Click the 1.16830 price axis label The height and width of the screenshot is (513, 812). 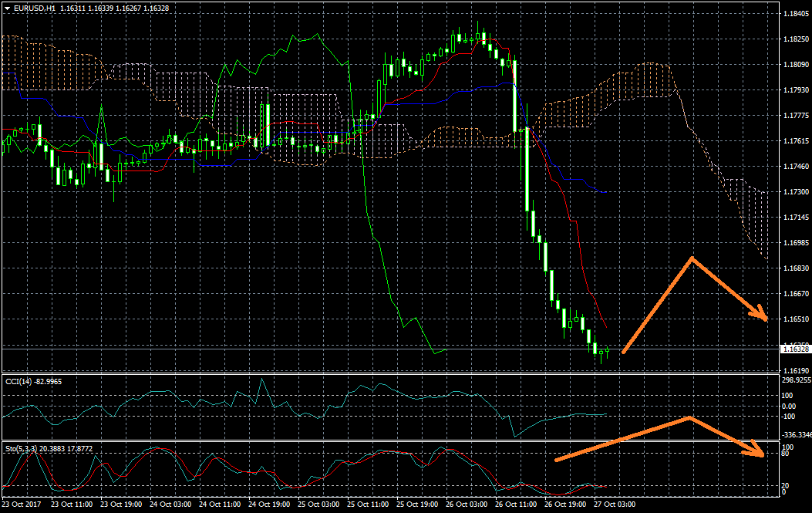tap(793, 268)
